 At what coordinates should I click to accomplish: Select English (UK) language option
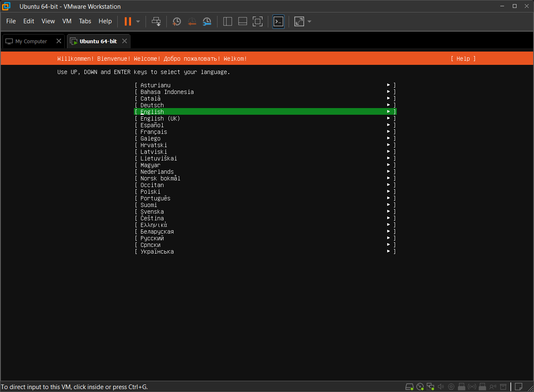[160, 118]
